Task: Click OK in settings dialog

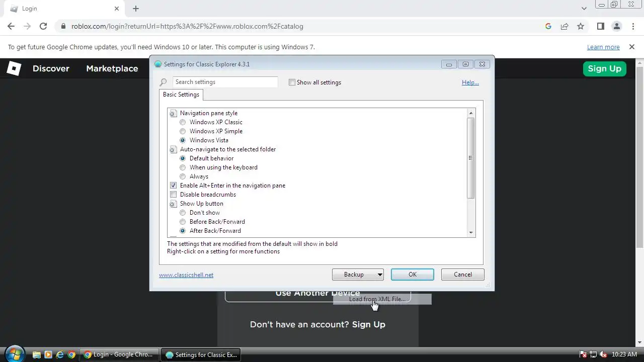Action: click(413, 275)
